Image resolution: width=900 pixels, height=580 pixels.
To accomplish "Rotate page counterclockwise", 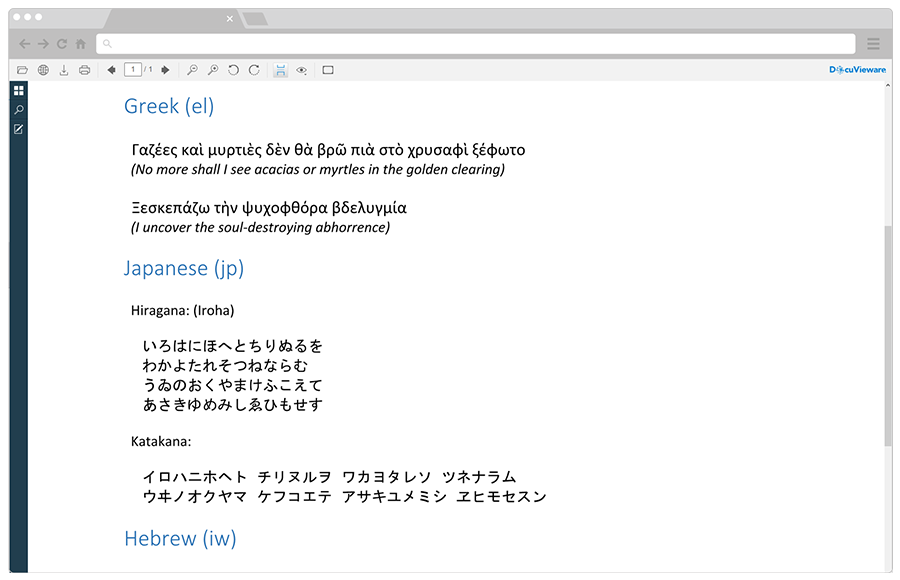I will click(233, 70).
